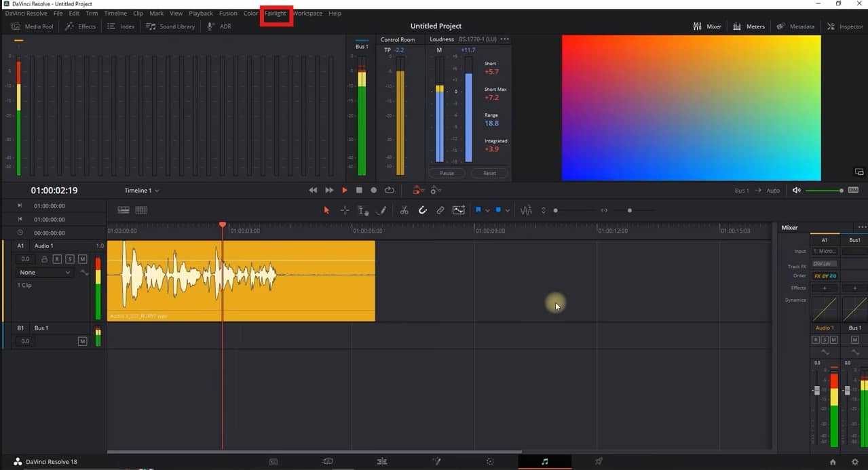Open project settings gear icon
The image size is (868, 470).
pyautogui.click(x=854, y=462)
